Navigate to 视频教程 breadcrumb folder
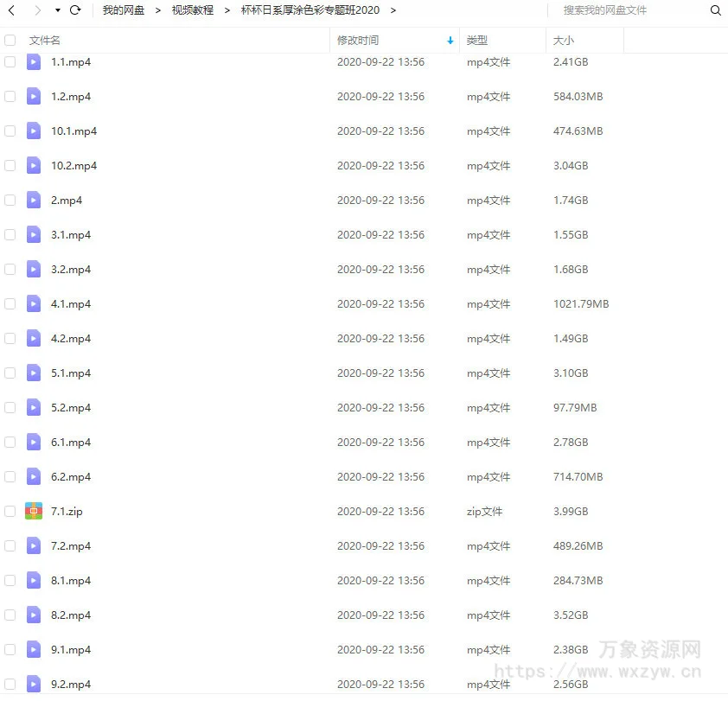Viewport: 728px width, 701px height. (x=192, y=10)
